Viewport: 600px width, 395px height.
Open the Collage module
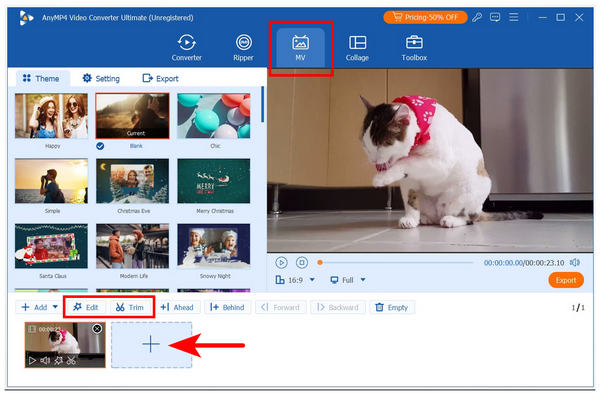pos(357,47)
